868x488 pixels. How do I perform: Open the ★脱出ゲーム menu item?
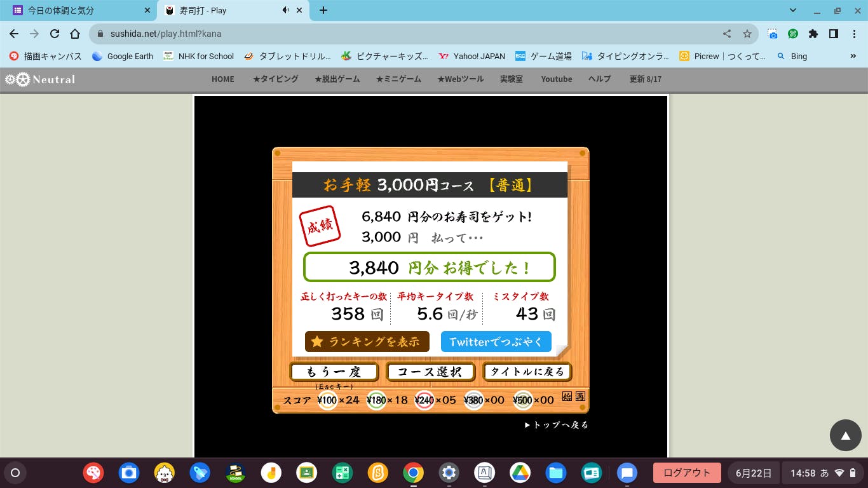click(x=337, y=79)
